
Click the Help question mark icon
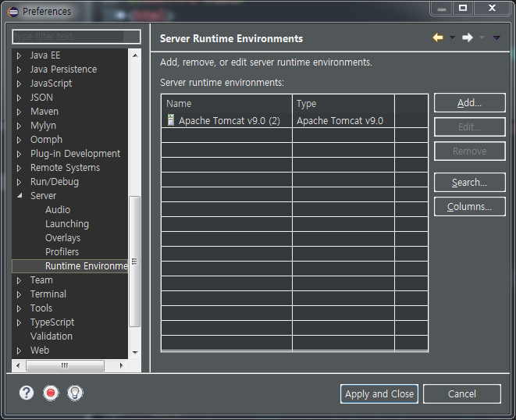tap(27, 393)
